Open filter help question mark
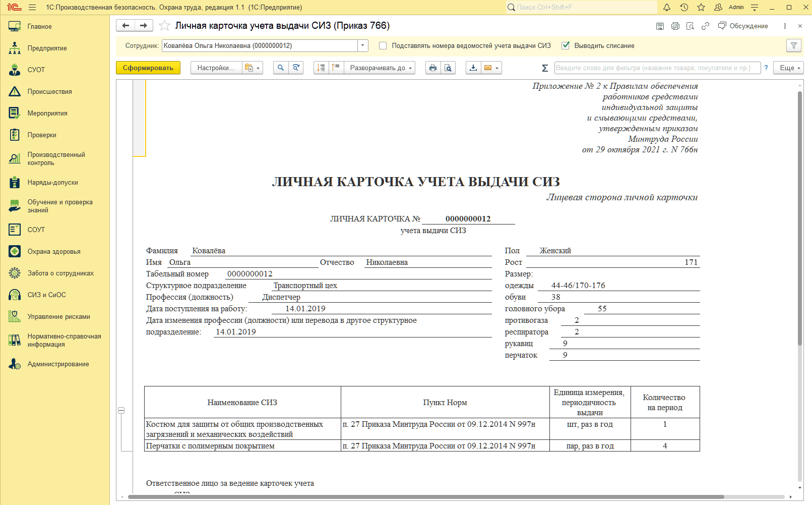The image size is (812, 505). (x=766, y=68)
